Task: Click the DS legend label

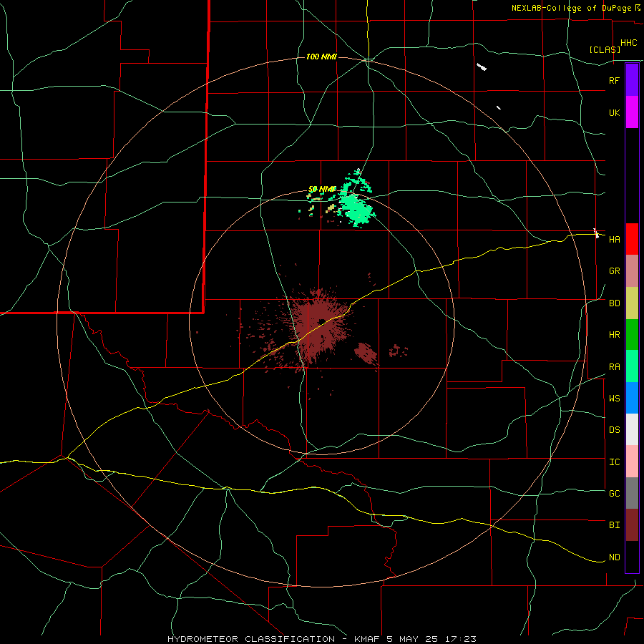Action: click(x=614, y=430)
